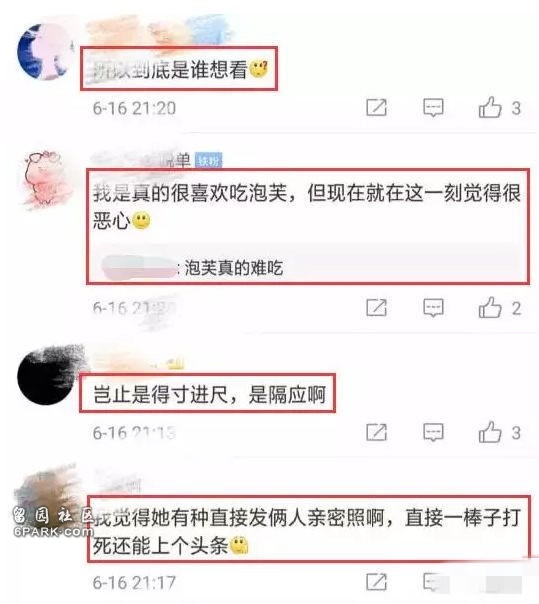Tap the comment text 我是真的很喜欢吃泡芙

coord(190,193)
